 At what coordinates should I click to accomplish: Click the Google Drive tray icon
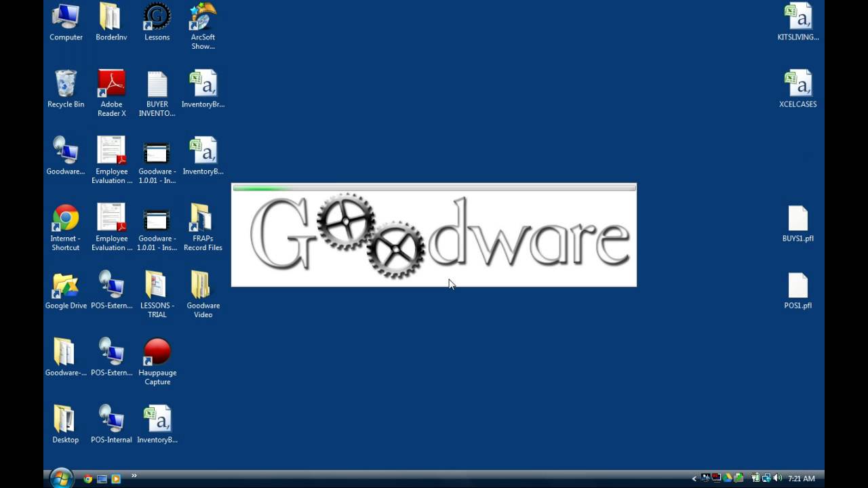(x=728, y=478)
